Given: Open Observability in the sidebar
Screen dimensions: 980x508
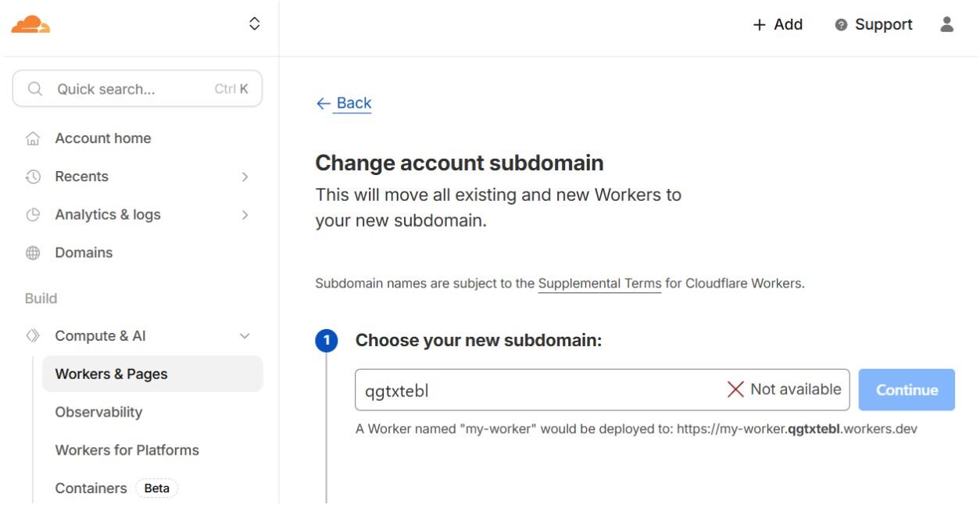Looking at the screenshot, I should tap(98, 412).
